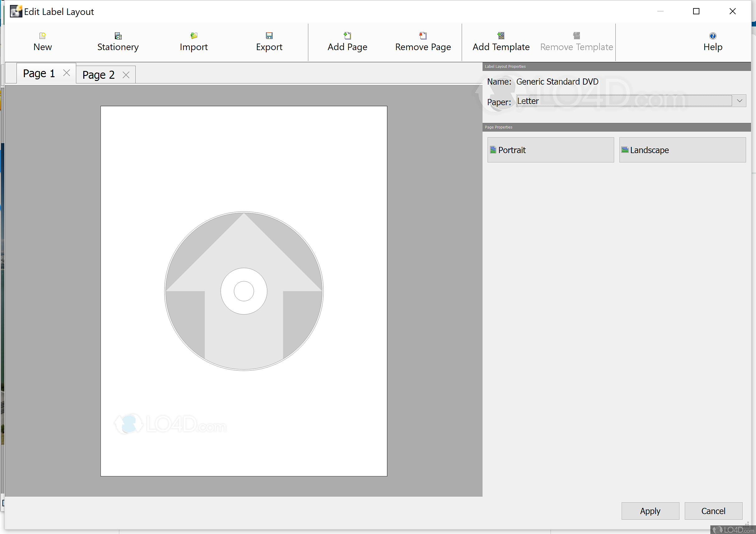756x534 pixels.
Task: Expand paper options next to Letter
Action: [x=740, y=101]
